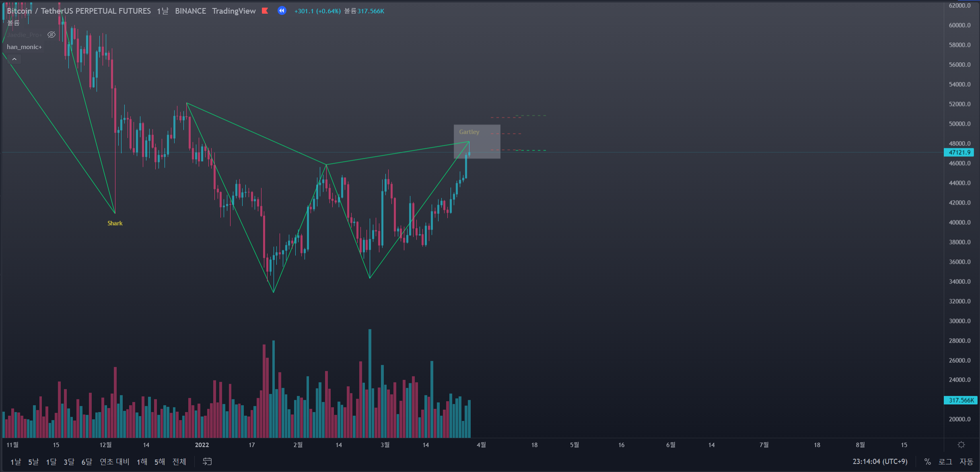Image resolution: width=980 pixels, height=472 pixels.
Task: Select 연초 대비 year-to-date range
Action: [114, 462]
